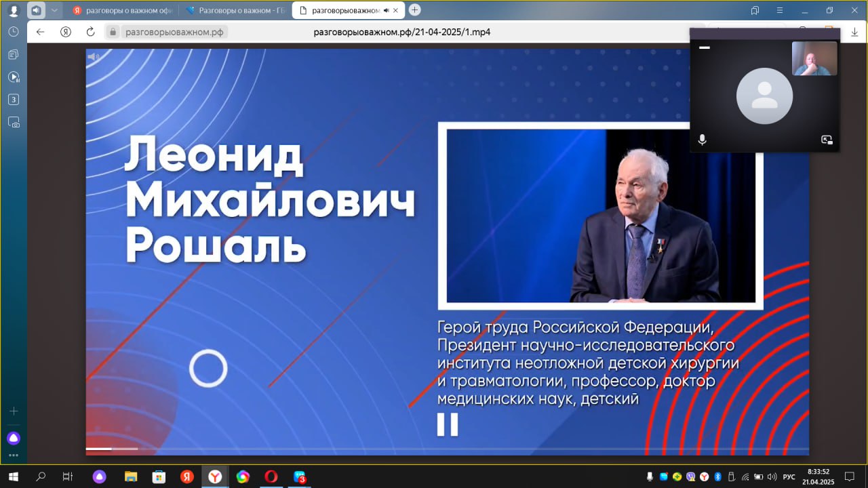
Task: Open the red Yandex app on the taskbar
Action: [x=186, y=476]
